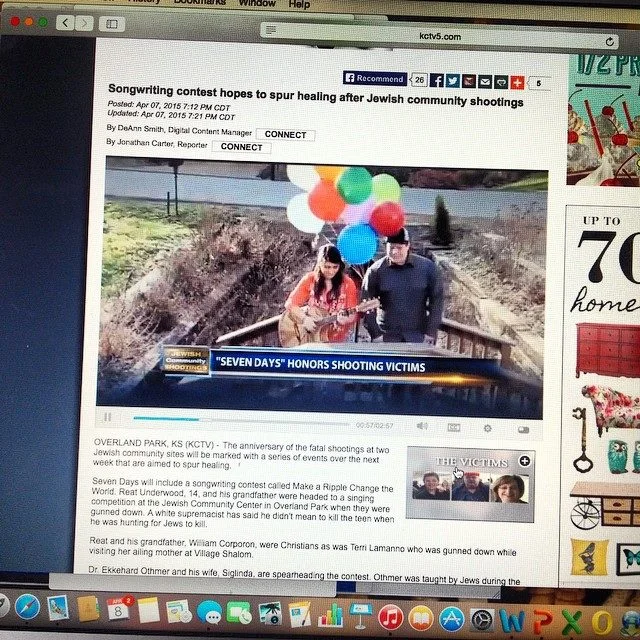Open System Preferences from the Dock
Viewport: 640px width, 640px height.
pos(482,620)
